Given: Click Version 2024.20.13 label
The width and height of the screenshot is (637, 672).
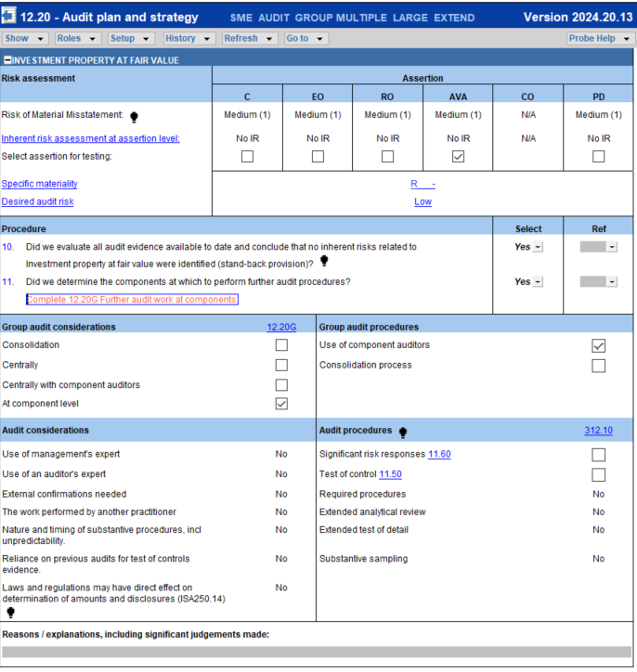Looking at the screenshot, I should coord(578,17).
